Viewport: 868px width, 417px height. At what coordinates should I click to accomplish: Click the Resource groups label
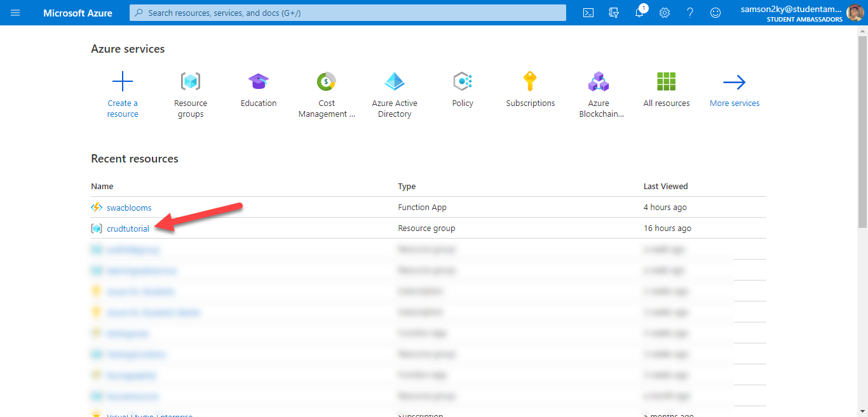(191, 109)
